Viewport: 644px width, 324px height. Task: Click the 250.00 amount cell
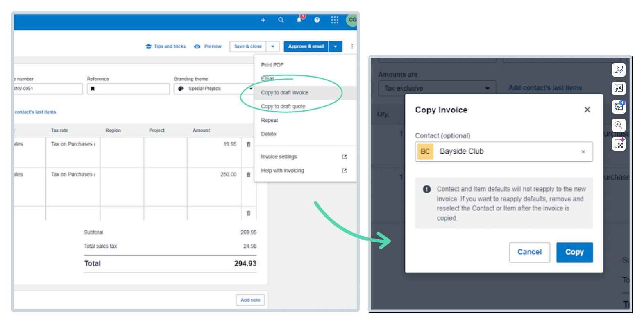coord(214,175)
